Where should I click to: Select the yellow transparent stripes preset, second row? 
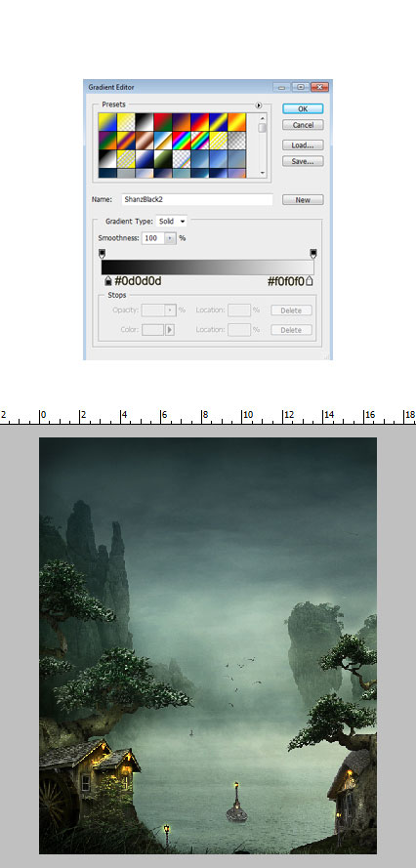[218, 140]
